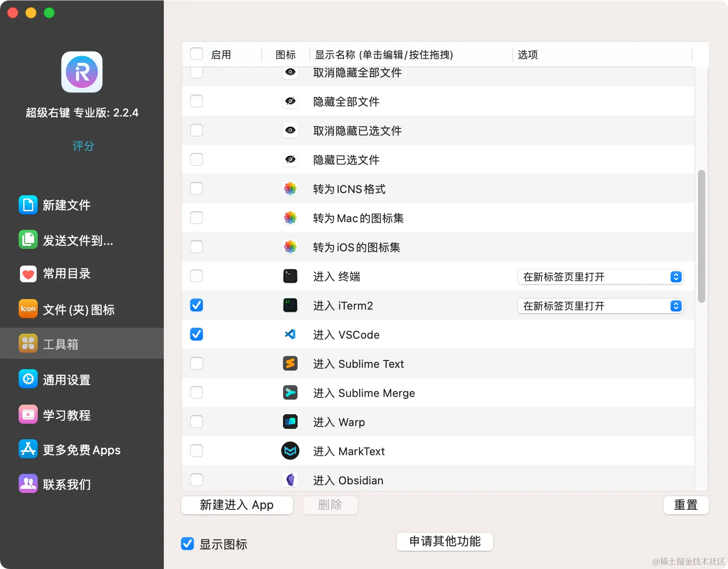Viewport: 728px width, 569px height.
Task: Toggle the header 启用 select-all checkbox
Action: (197, 54)
